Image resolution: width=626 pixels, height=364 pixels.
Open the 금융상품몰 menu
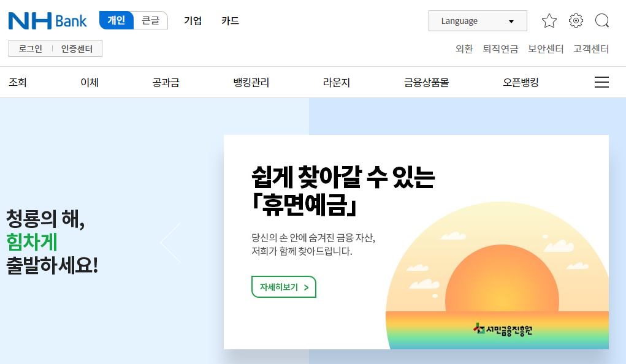426,82
